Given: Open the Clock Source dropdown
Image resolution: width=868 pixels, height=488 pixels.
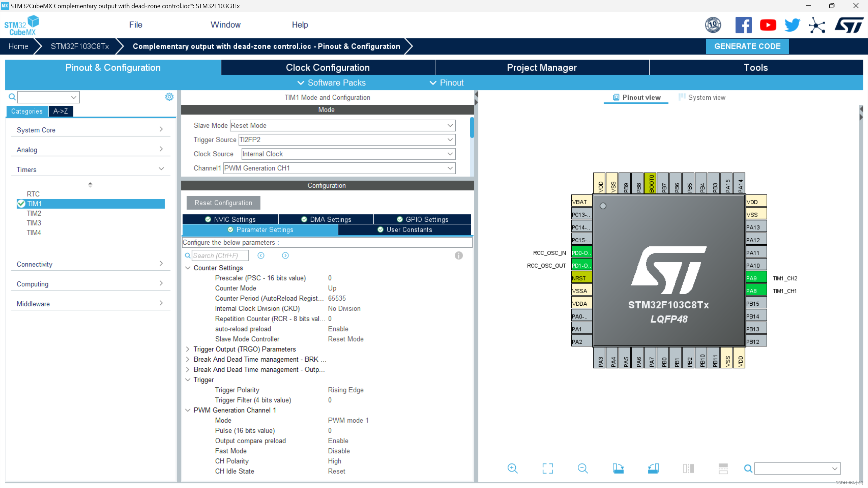Looking at the screenshot, I should pyautogui.click(x=348, y=154).
